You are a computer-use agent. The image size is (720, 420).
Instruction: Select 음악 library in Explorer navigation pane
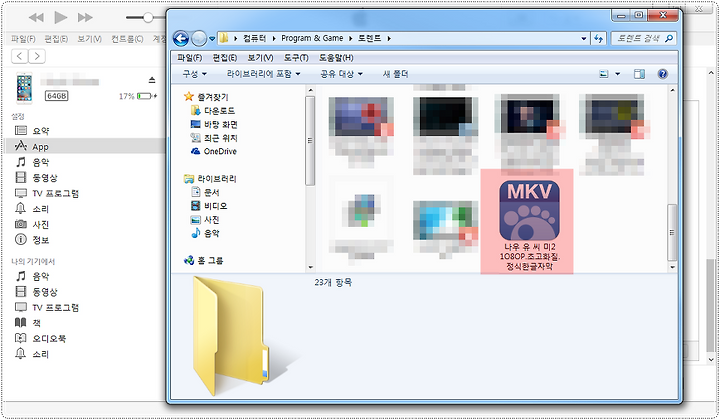point(205,233)
